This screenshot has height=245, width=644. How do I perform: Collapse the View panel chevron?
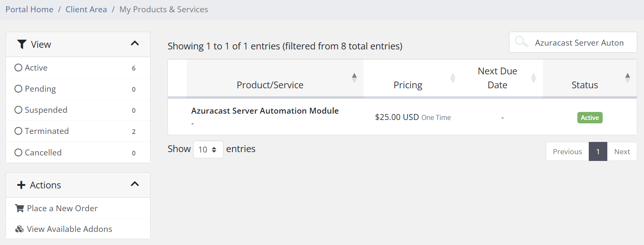(x=135, y=44)
